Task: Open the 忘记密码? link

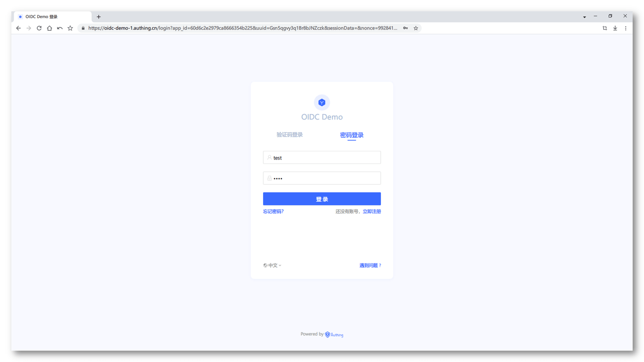Action: click(273, 212)
